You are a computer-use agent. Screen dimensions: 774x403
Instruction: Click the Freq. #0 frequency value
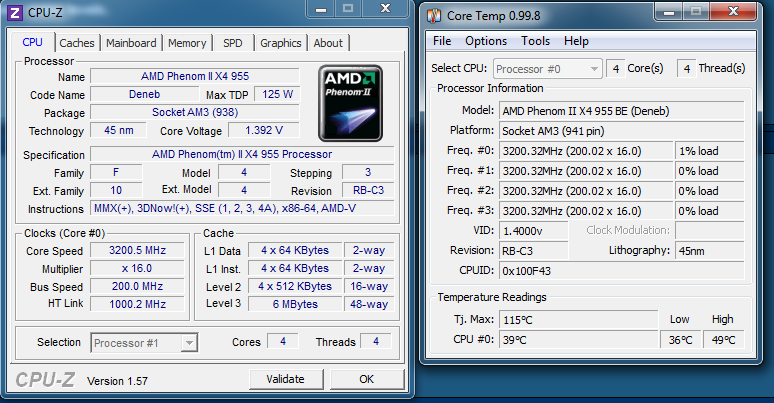coord(586,151)
